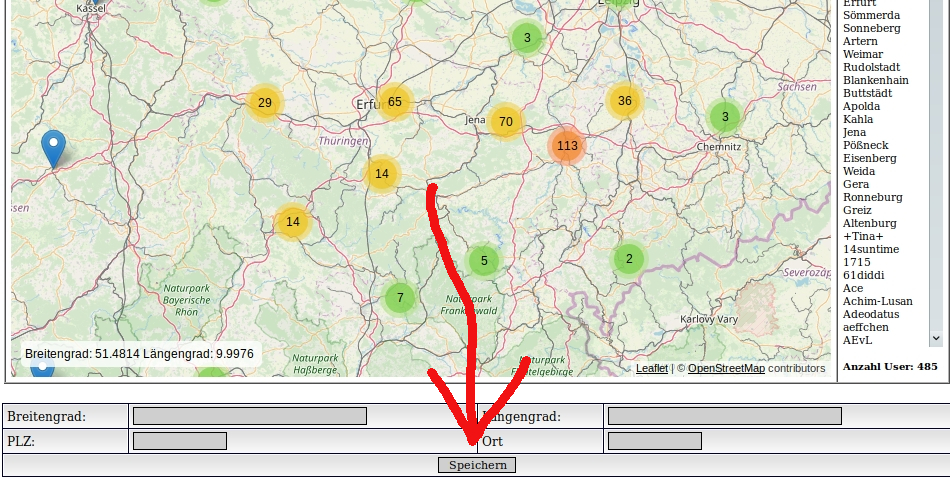Click the yellow cluster marker 70
Image resolution: width=950 pixels, height=485 pixels.
(505, 122)
